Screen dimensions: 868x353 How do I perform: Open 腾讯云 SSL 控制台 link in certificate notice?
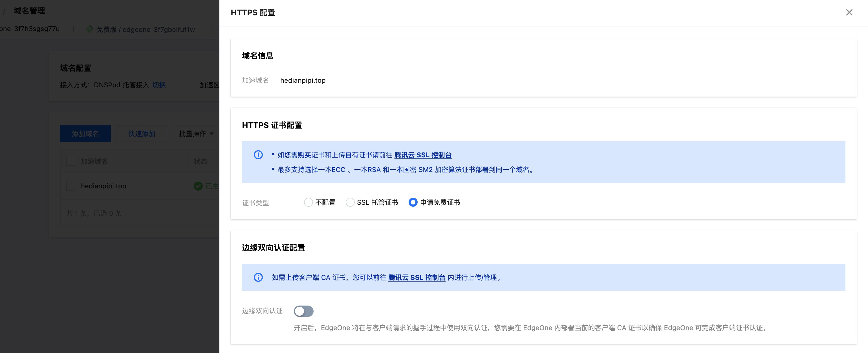point(422,155)
